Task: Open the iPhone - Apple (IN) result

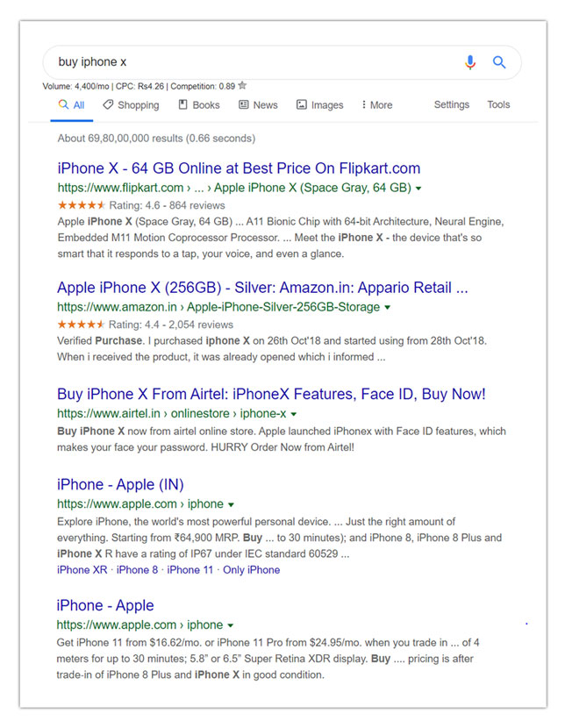Action: point(120,485)
